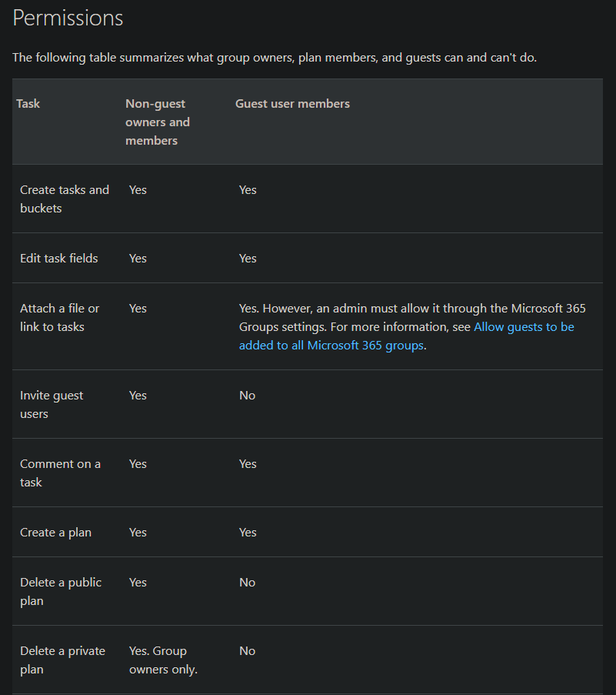Click the Delete a public plan row label
Screen dimensions: 616x695
pyautogui.click(x=61, y=591)
